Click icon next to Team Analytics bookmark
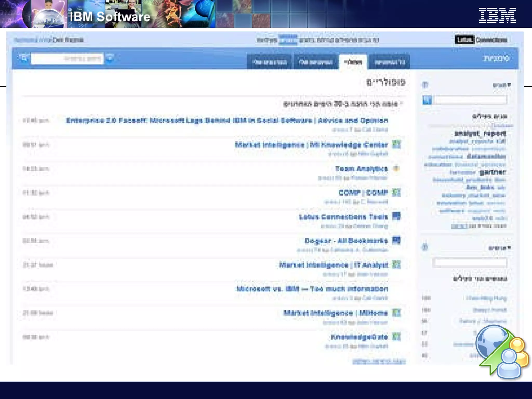The width and height of the screenshot is (532, 399). (x=396, y=168)
